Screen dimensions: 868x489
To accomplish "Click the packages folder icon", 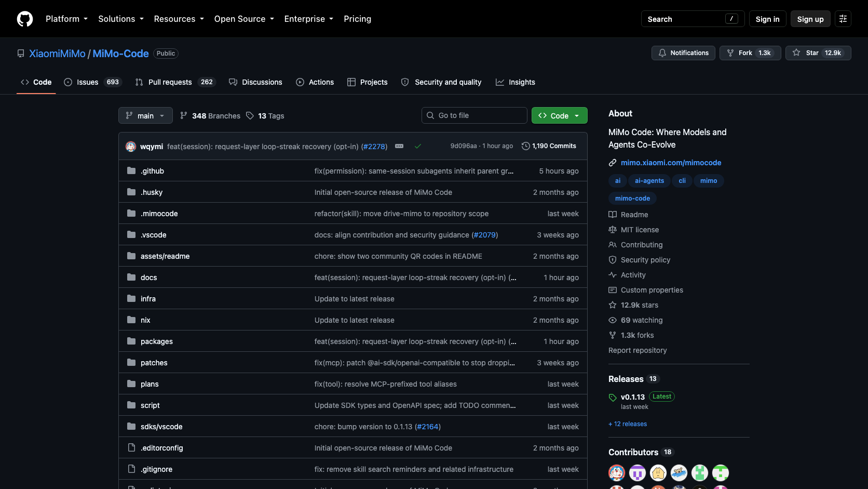I will (131, 341).
